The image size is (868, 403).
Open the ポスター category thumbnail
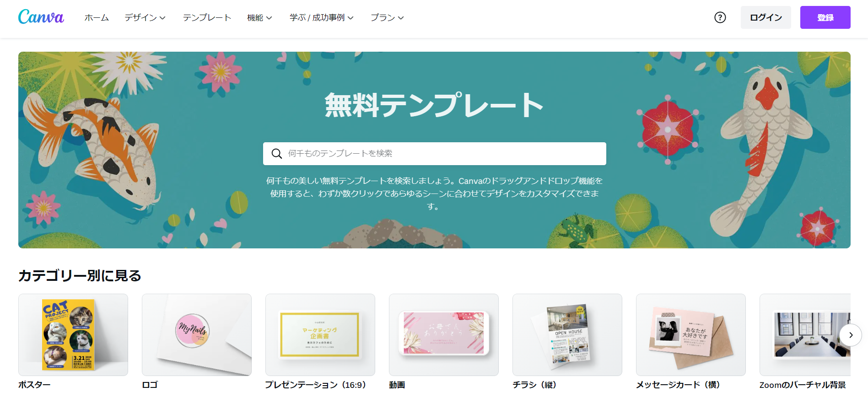click(x=73, y=335)
